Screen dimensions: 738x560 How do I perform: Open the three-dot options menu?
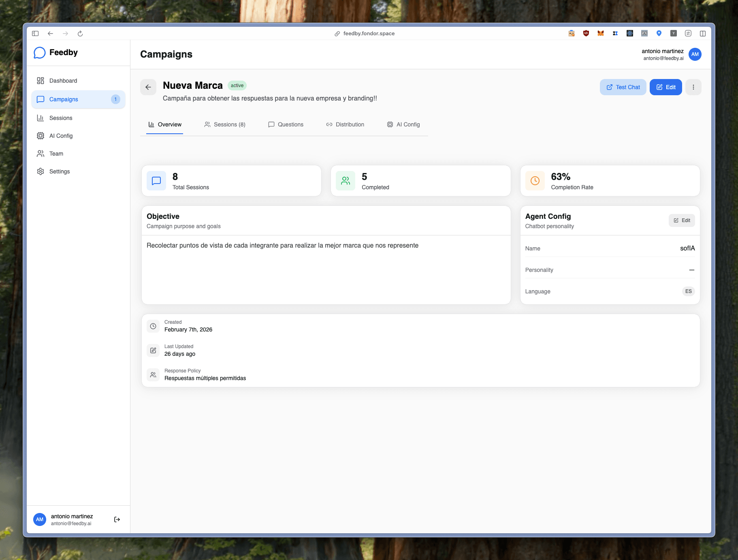(x=693, y=87)
